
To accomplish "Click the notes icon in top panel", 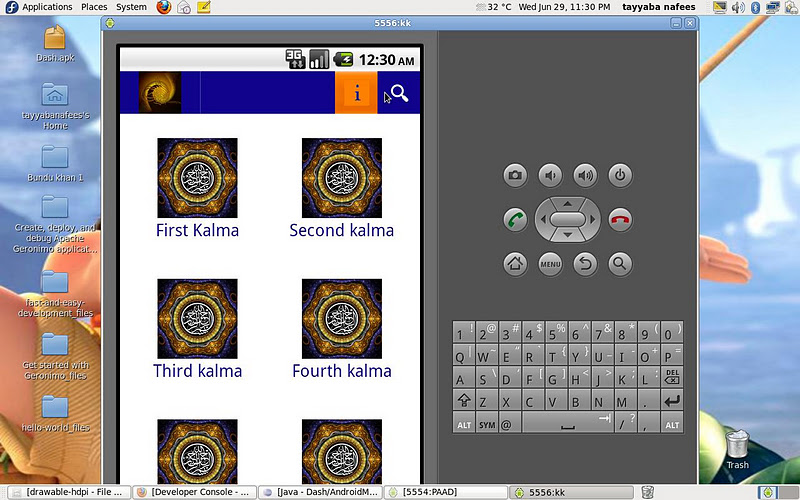I will (204, 7).
